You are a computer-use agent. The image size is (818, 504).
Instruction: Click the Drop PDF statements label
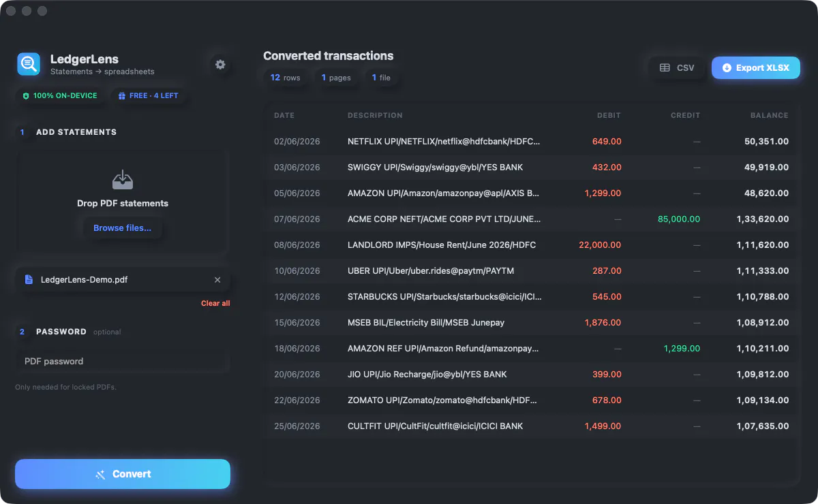(x=123, y=204)
